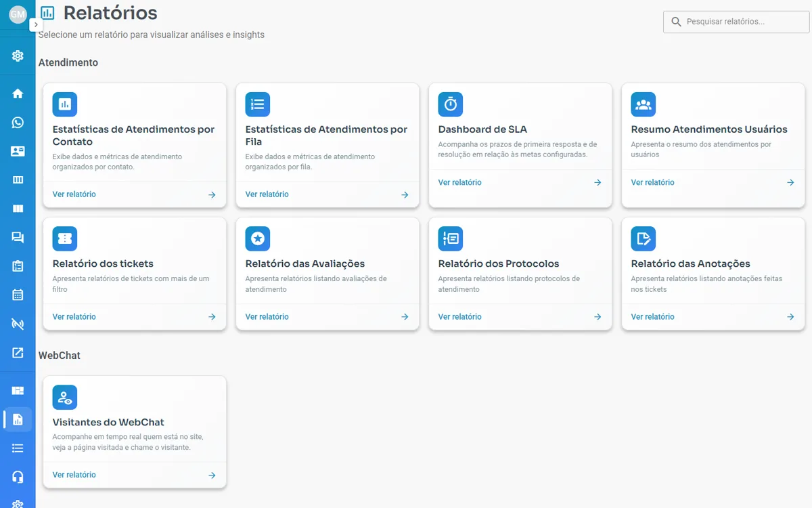Screen dimensions: 812x508
Task: Open the crossed-out broadcast icon in sidebar
Action: coord(18,324)
